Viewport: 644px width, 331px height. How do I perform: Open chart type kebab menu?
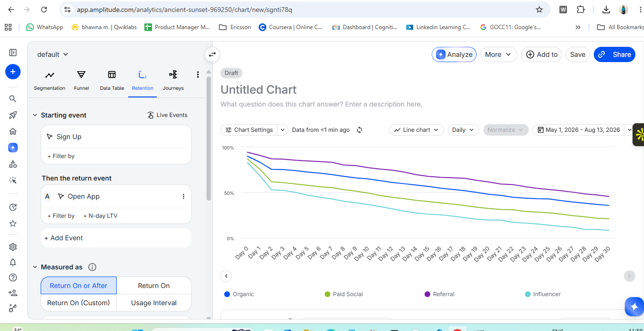point(198,75)
